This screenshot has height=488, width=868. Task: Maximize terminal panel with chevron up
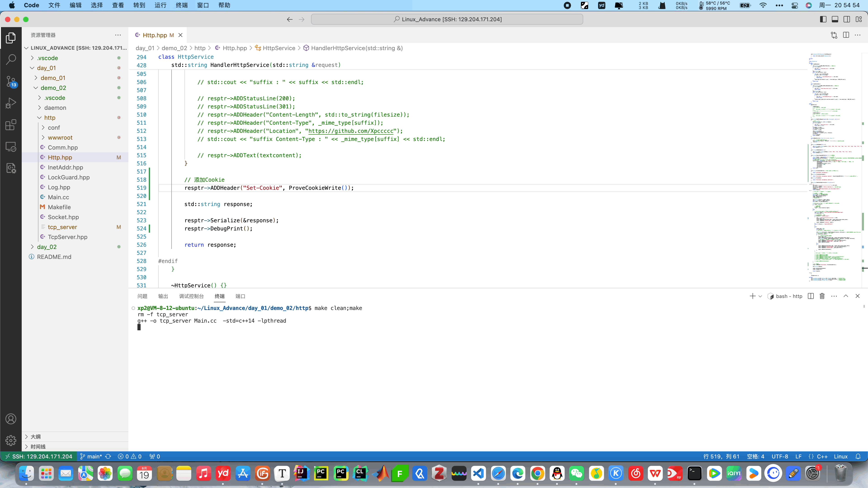[846, 296]
